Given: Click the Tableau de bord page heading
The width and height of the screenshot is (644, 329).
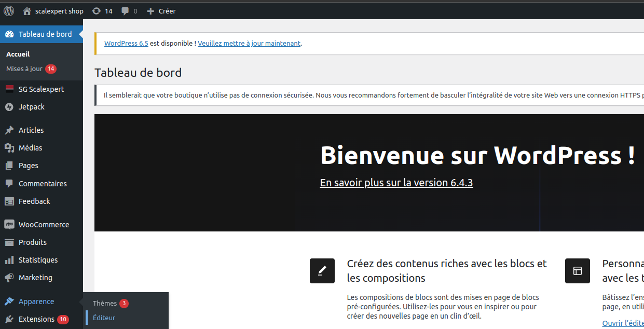Looking at the screenshot, I should [138, 72].
